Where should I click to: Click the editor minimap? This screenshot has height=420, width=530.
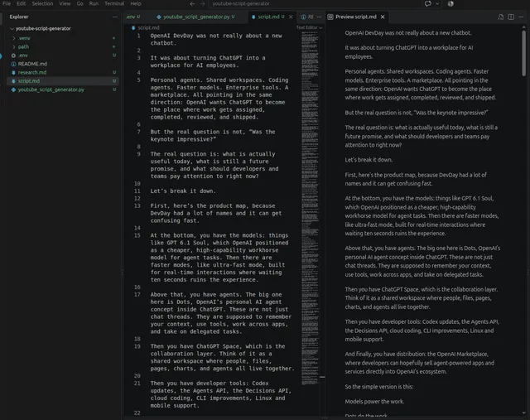pyautogui.click(x=310, y=208)
